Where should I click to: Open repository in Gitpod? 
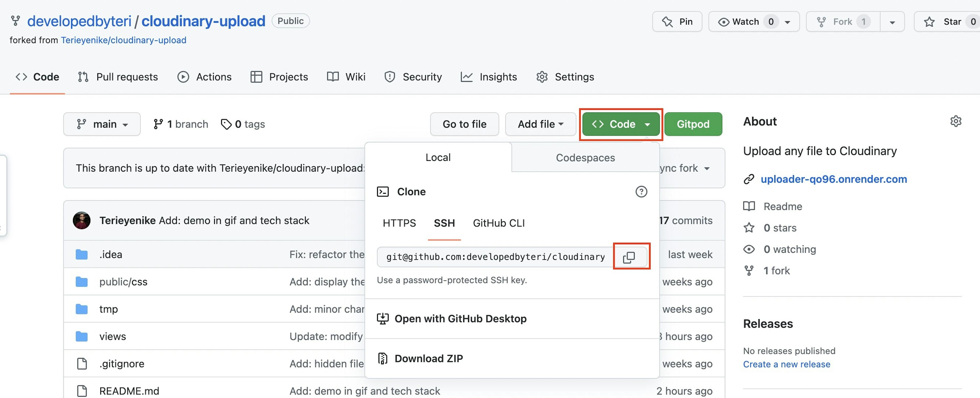tap(693, 124)
